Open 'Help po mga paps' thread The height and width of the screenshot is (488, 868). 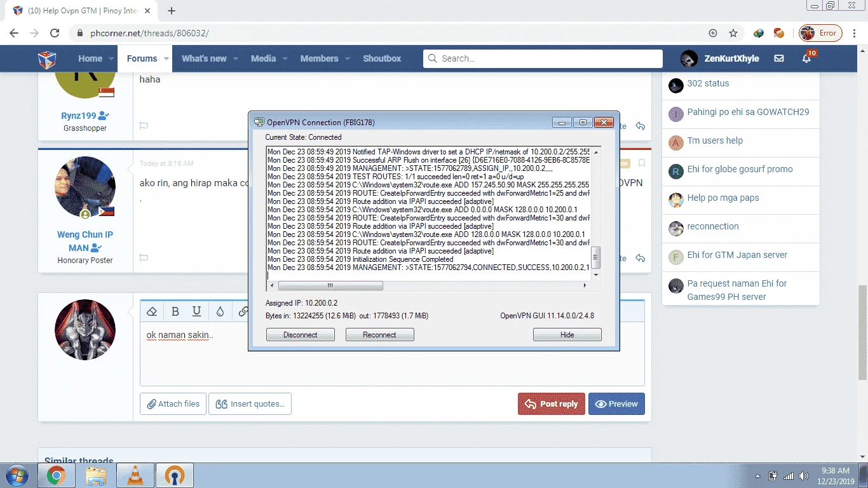pos(723,198)
